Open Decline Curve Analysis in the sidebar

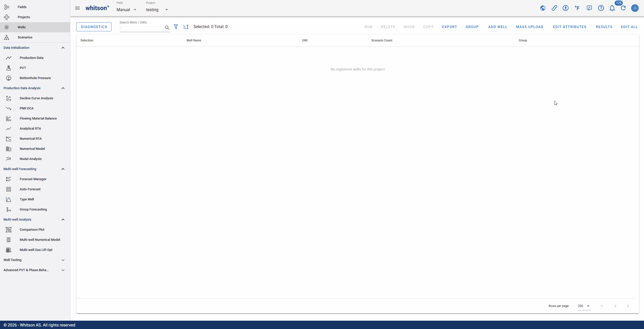click(35, 98)
